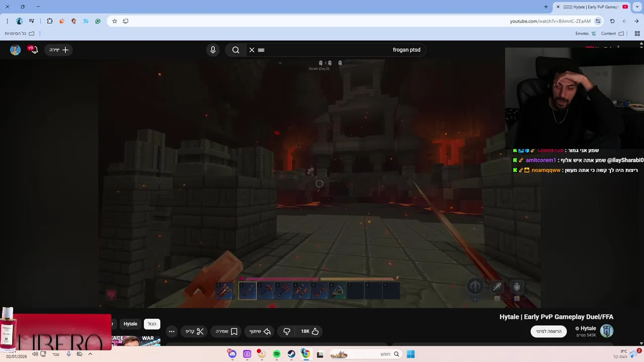Open Discord from the taskbar
The height and width of the screenshot is (362, 644).
coord(232,354)
